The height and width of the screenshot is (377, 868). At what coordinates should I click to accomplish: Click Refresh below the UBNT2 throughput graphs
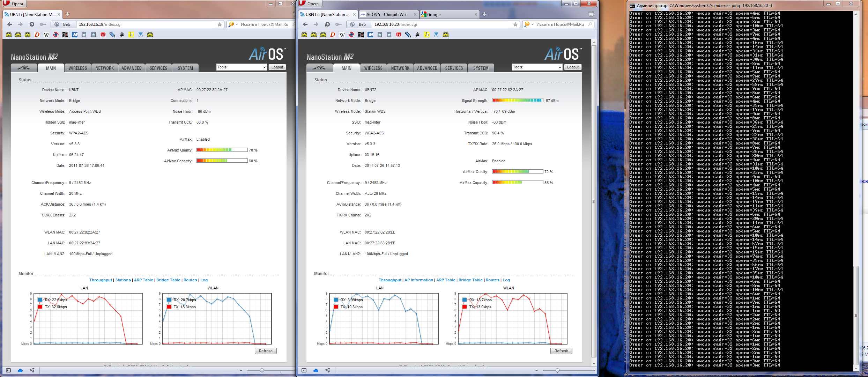click(x=561, y=351)
